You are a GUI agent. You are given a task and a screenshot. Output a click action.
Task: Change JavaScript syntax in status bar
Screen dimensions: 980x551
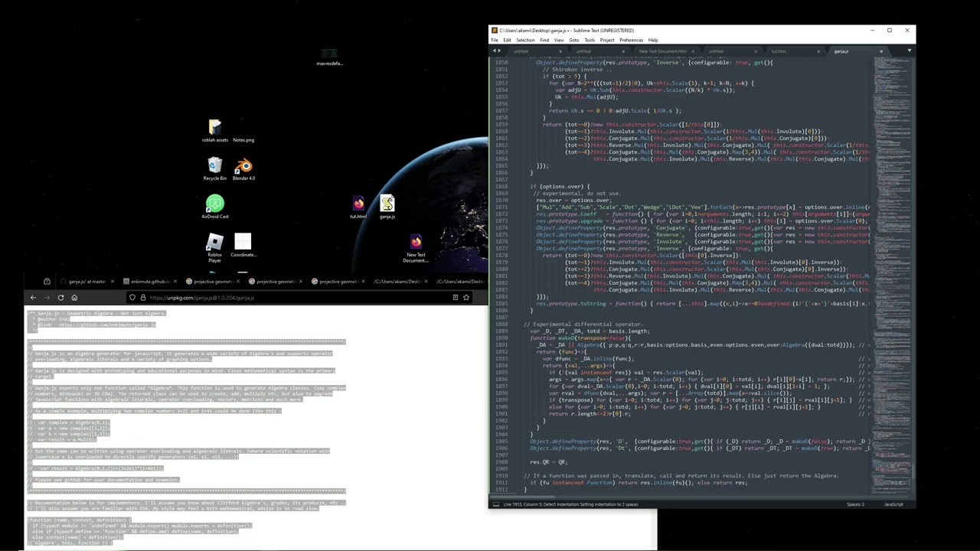[x=893, y=504]
